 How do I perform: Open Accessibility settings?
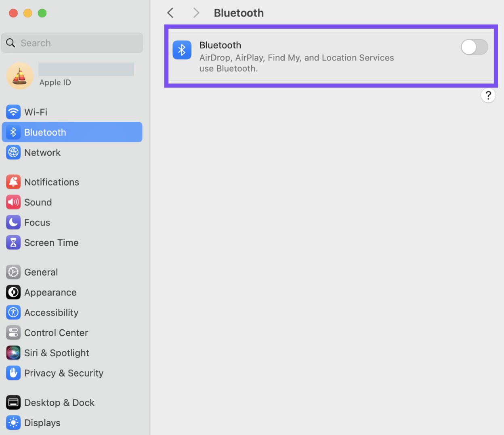[x=72, y=312]
